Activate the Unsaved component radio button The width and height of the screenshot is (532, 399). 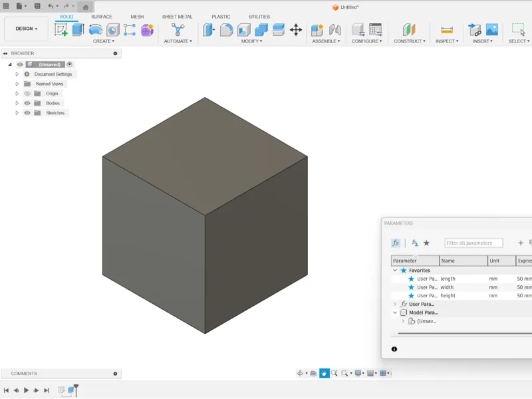(70, 65)
